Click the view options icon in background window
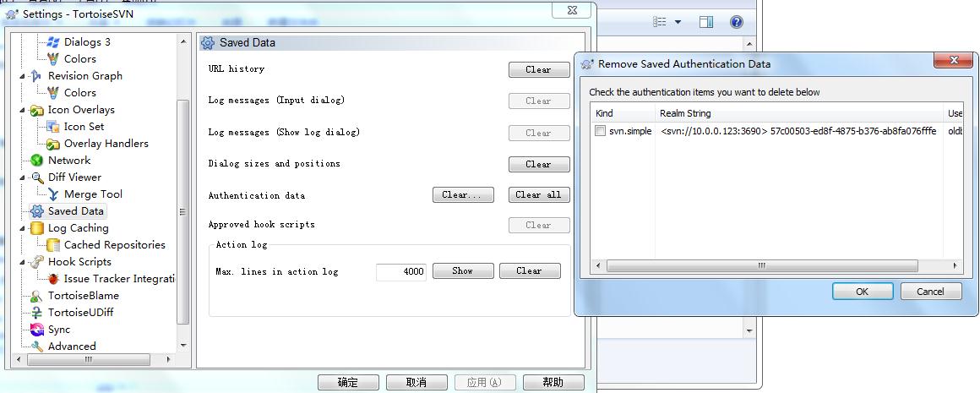The height and width of the screenshot is (393, 980). pyautogui.click(x=660, y=23)
